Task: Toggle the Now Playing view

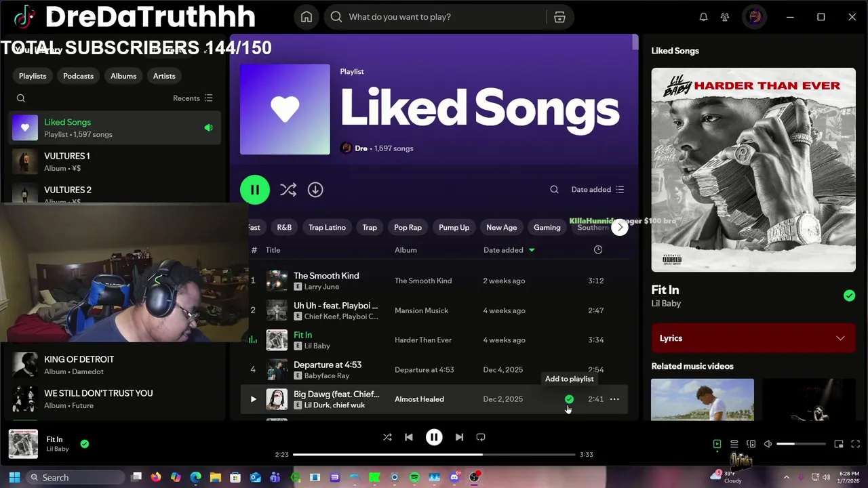Action: click(x=717, y=444)
